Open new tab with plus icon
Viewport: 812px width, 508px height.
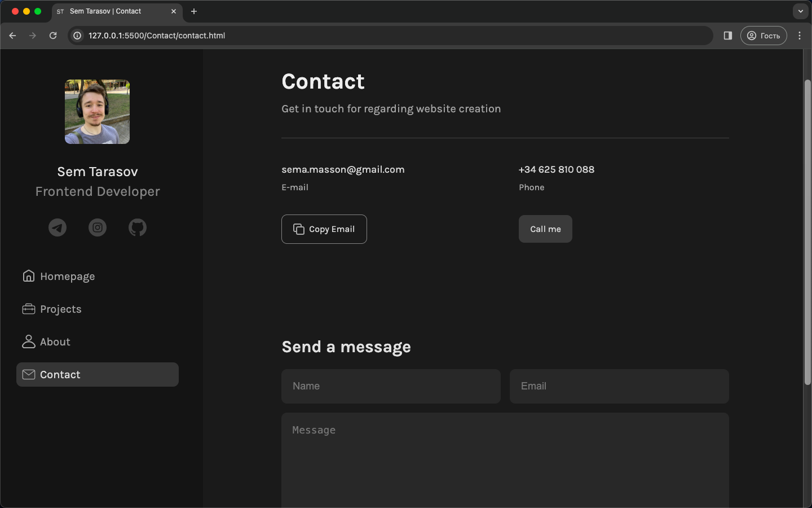pos(194,11)
